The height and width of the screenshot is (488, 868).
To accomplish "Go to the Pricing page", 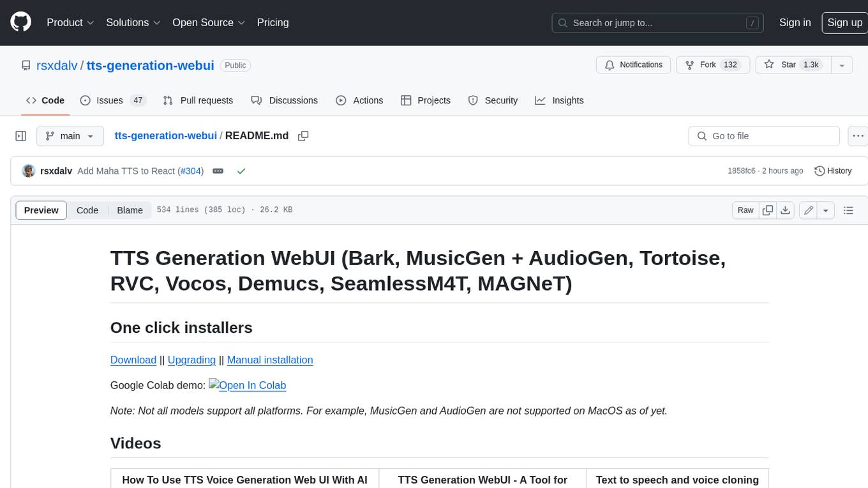I will pyautogui.click(x=273, y=22).
